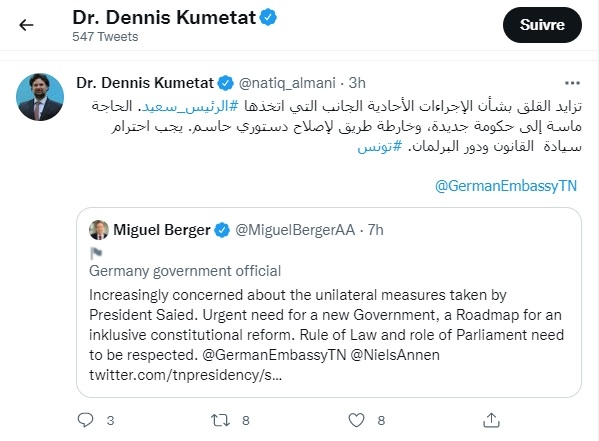Open the #تونس hashtag link
This screenshot has width=599, height=441.
click(x=379, y=147)
